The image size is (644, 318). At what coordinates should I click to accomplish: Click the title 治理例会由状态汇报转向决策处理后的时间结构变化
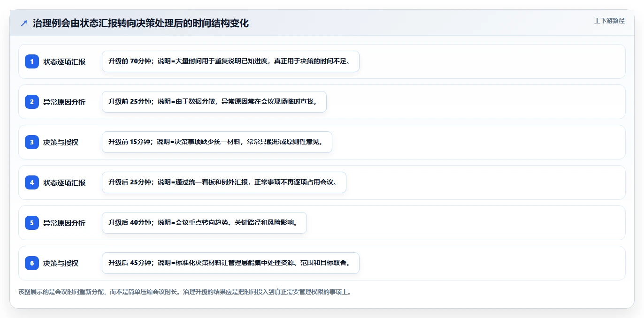[141, 23]
